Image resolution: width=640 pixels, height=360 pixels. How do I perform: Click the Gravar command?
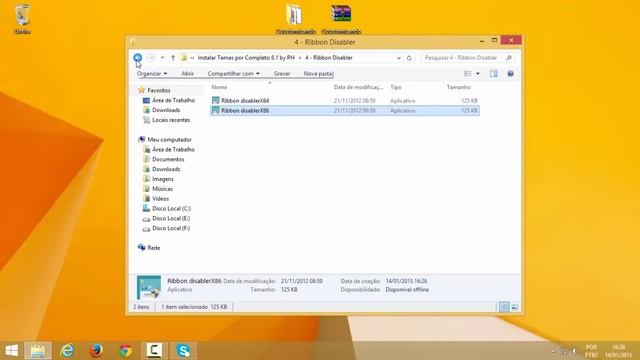pos(282,73)
